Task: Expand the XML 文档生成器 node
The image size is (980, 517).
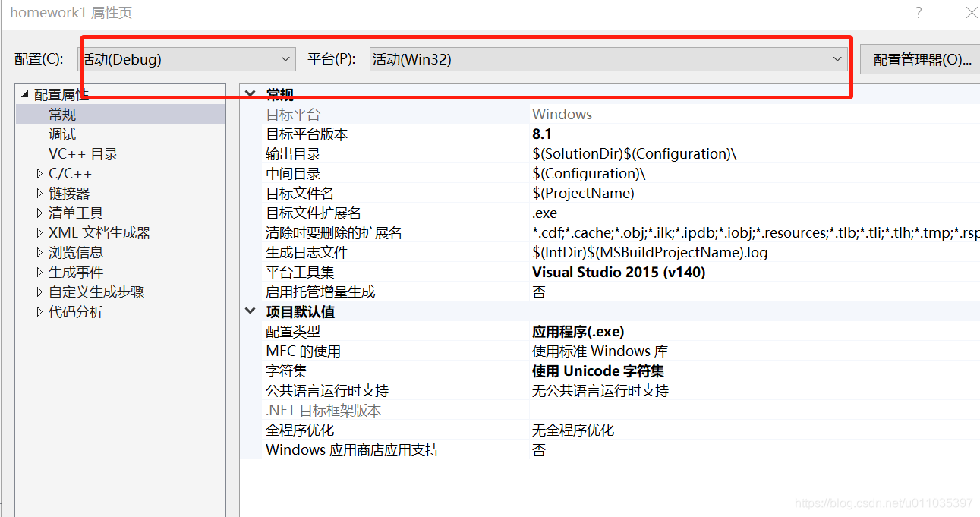Action: pos(39,233)
